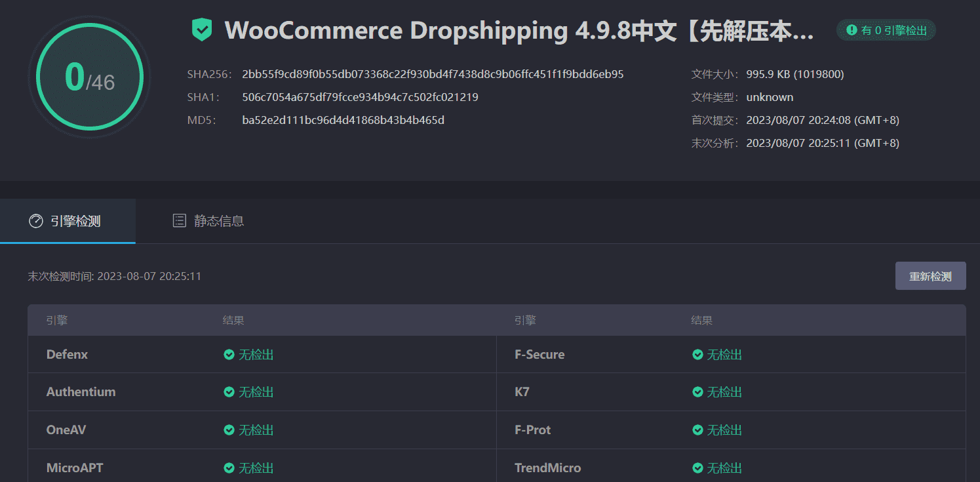This screenshot has width=980, height=482.
Task: Click the green check icon in the F-Secure row
Action: coord(697,355)
